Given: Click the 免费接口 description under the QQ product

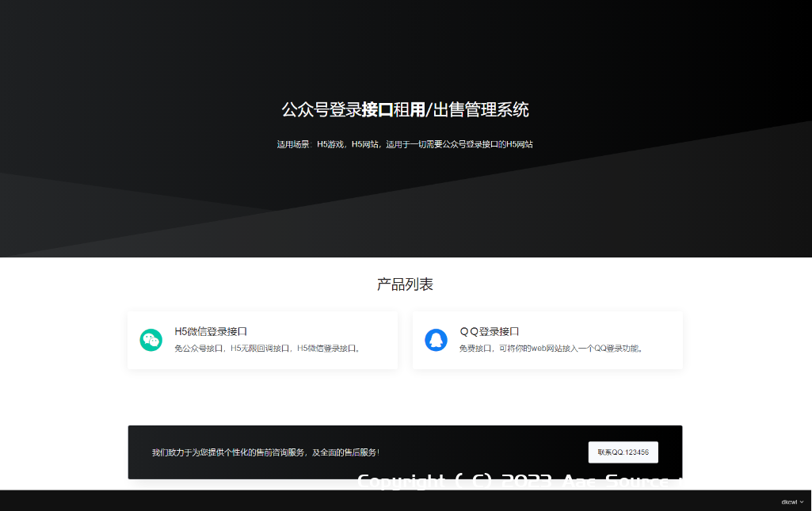Looking at the screenshot, I should [551, 348].
